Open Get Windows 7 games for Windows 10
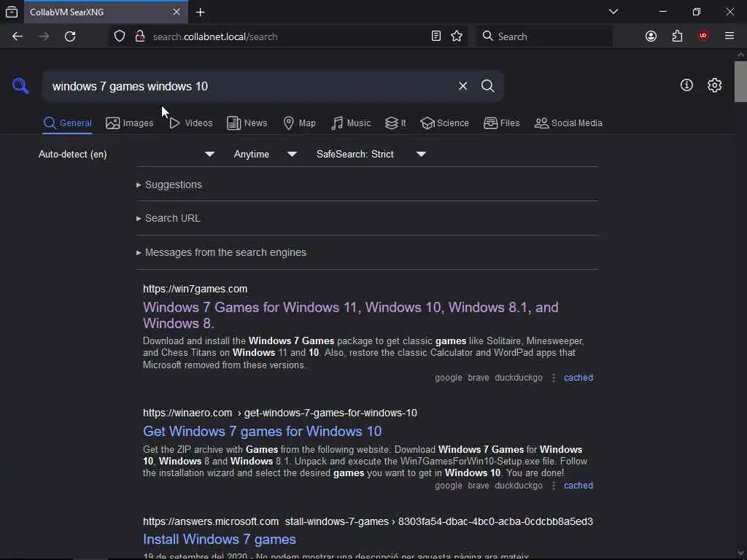 262,431
